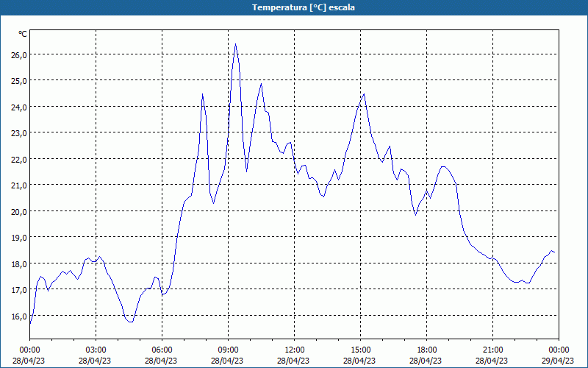Select the 21,0 y-axis label
Viewport: 588px width, 368px height.
tap(19, 185)
